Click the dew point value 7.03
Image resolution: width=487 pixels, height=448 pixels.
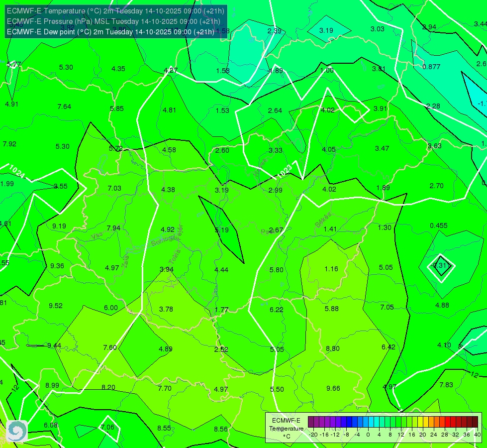[114, 188]
